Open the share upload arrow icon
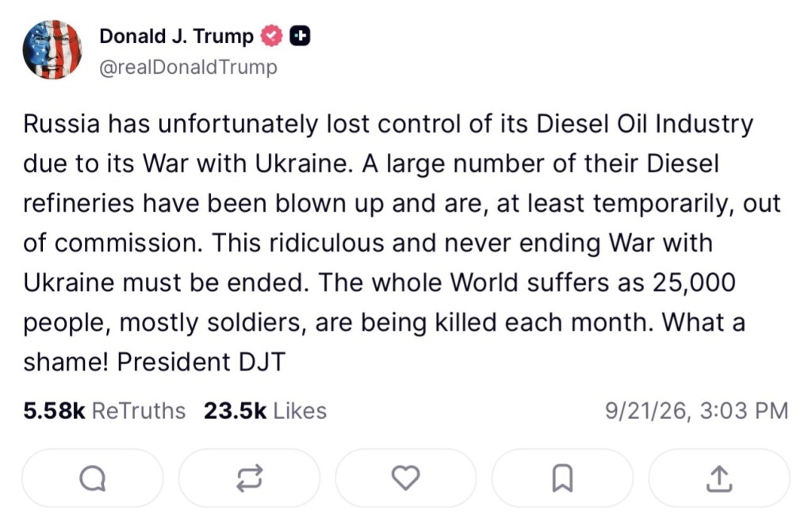 [x=719, y=478]
